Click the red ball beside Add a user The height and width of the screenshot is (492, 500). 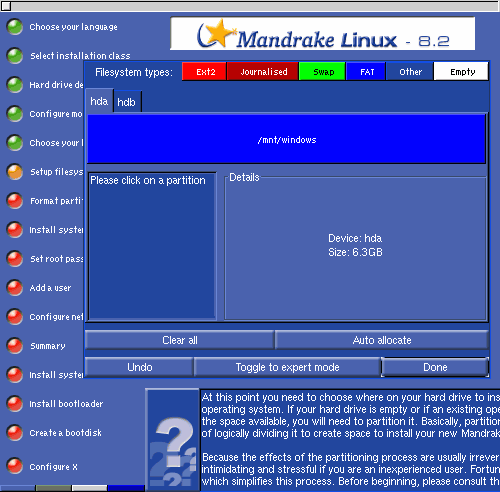click(x=15, y=288)
